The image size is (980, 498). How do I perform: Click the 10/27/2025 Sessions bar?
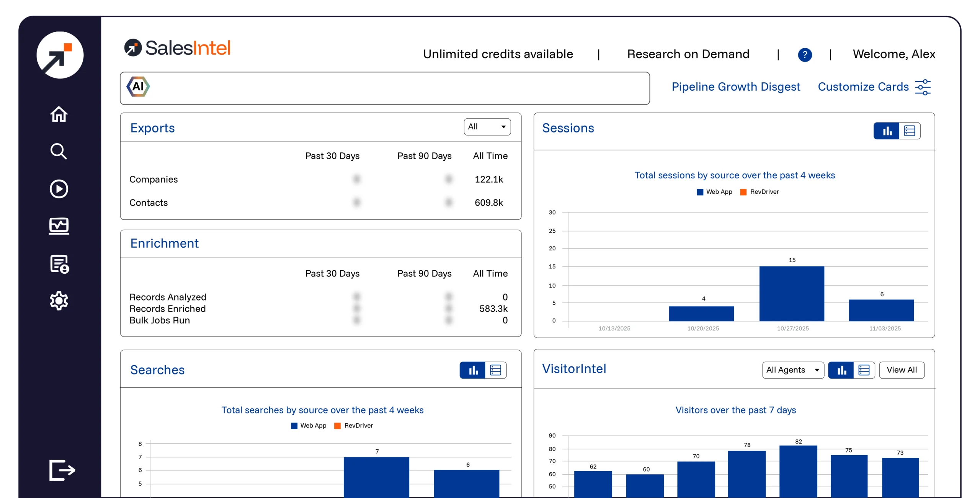(792, 294)
